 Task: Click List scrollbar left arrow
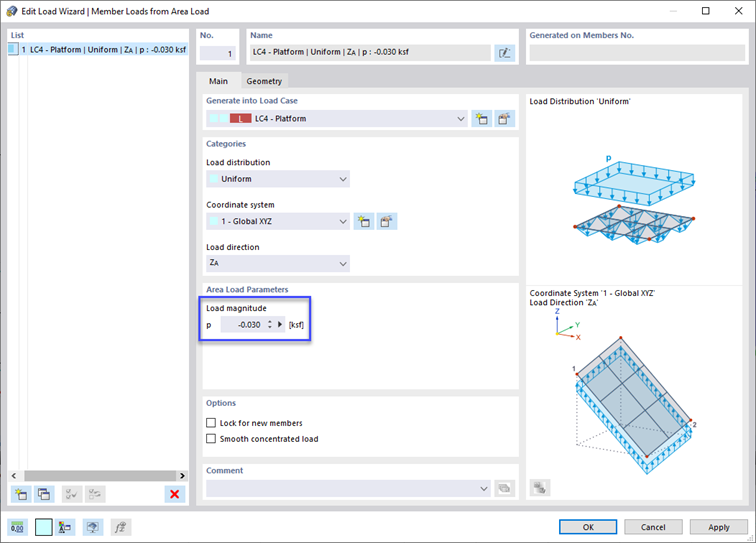(14, 476)
